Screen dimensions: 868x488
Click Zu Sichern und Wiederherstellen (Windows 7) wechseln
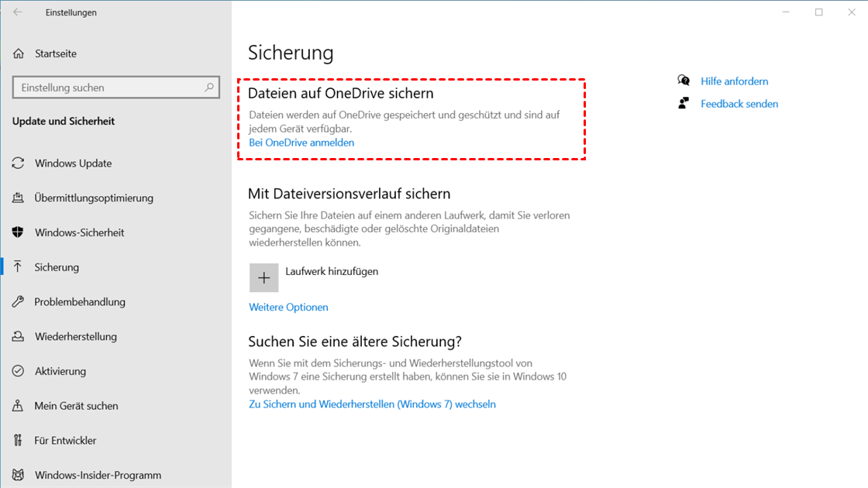click(x=372, y=404)
